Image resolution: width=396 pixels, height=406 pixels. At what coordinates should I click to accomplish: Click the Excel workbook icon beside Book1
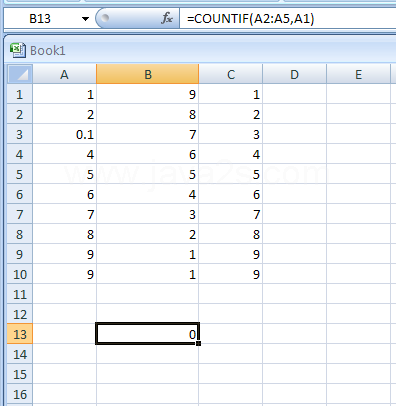pyautogui.click(x=17, y=50)
